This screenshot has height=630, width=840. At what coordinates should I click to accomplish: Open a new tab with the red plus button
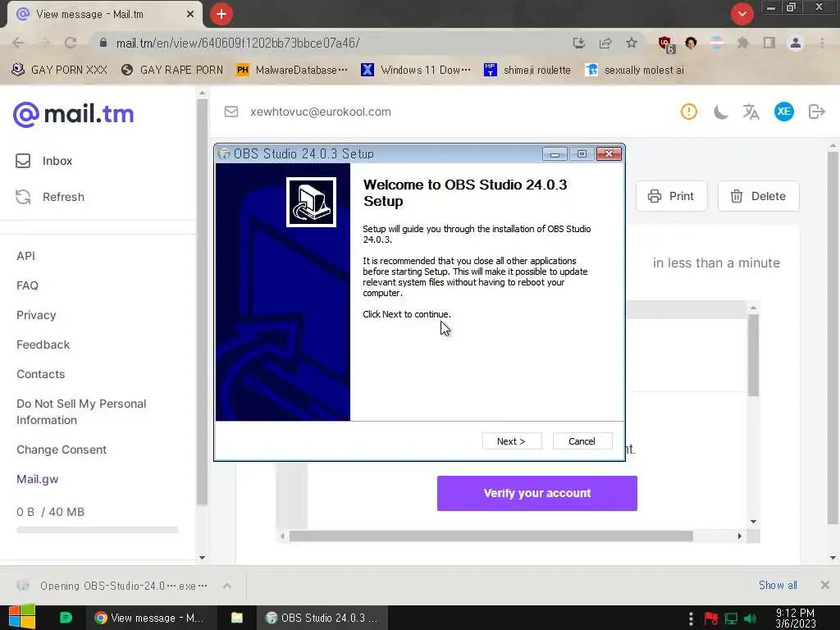pyautogui.click(x=221, y=14)
